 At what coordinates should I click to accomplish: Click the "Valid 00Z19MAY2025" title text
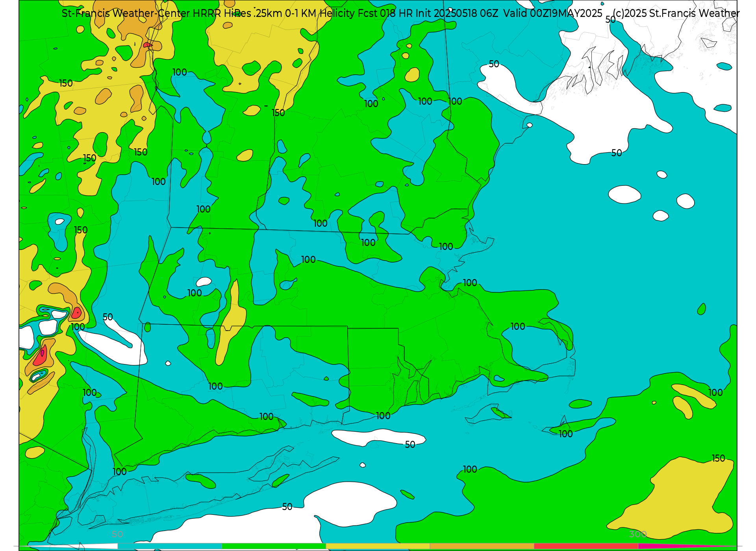point(553,13)
